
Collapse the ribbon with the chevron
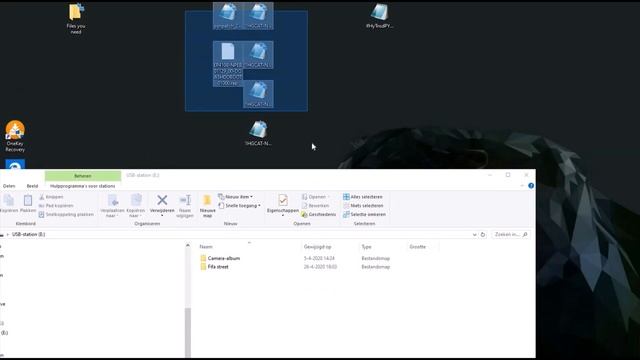(x=522, y=186)
